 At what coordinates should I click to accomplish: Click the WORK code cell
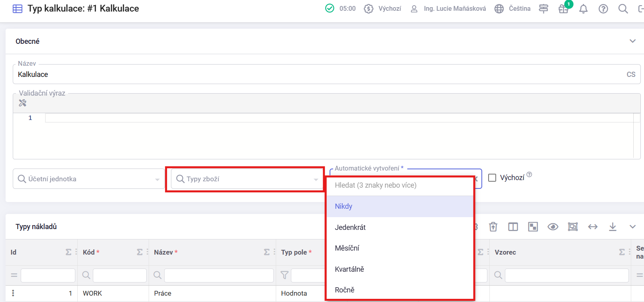113,293
